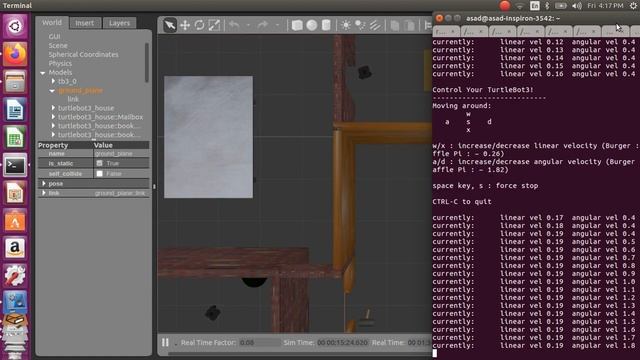Toggle the is_static checkbox
Viewport: 640px width, 360px height.
click(x=99, y=163)
